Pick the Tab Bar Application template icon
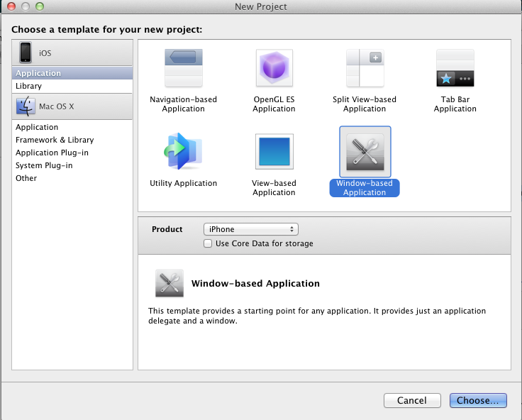This screenshot has width=522, height=420. (455, 68)
